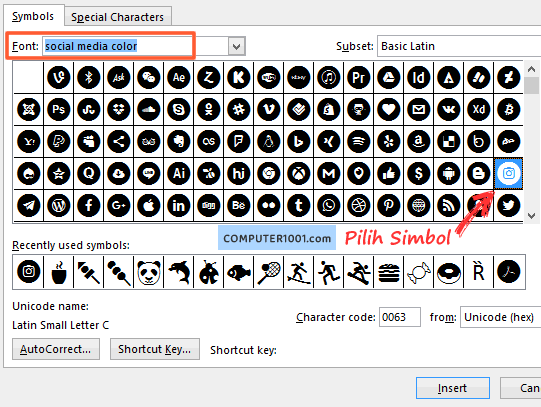
Task: Select the Illustrator 'Ai' symbol
Action: pos(179,173)
